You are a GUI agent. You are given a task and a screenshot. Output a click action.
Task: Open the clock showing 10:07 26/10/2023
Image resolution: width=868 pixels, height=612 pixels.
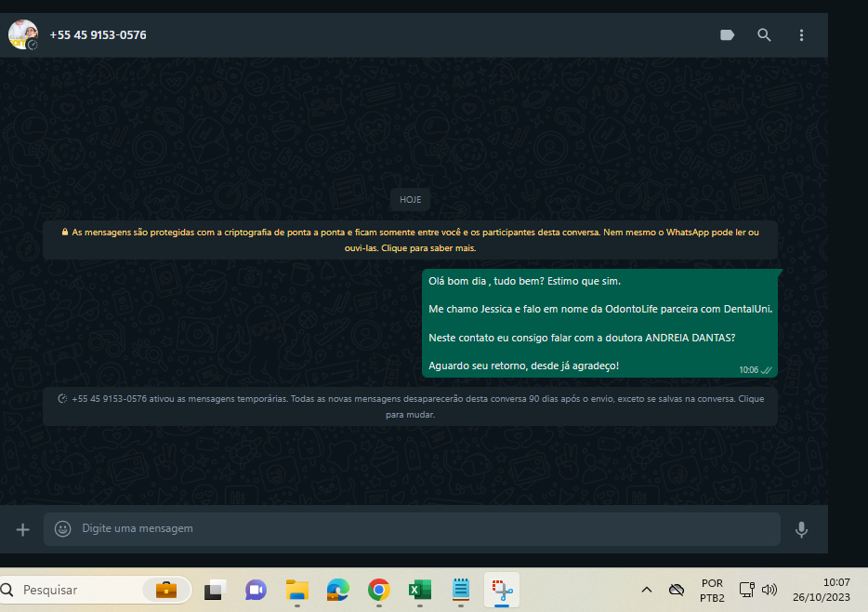(x=822, y=590)
